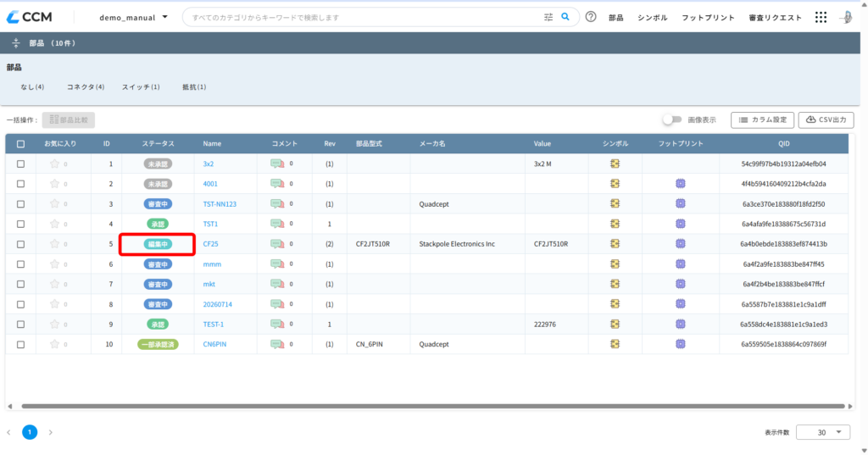Screen dimensions: 868x455
Task: Toggle the select-all header checkbox
Action: [x=20, y=144]
